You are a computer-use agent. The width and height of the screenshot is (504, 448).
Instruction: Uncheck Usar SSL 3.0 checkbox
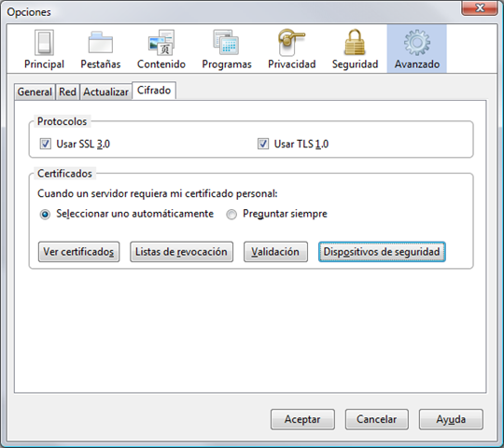[46, 144]
